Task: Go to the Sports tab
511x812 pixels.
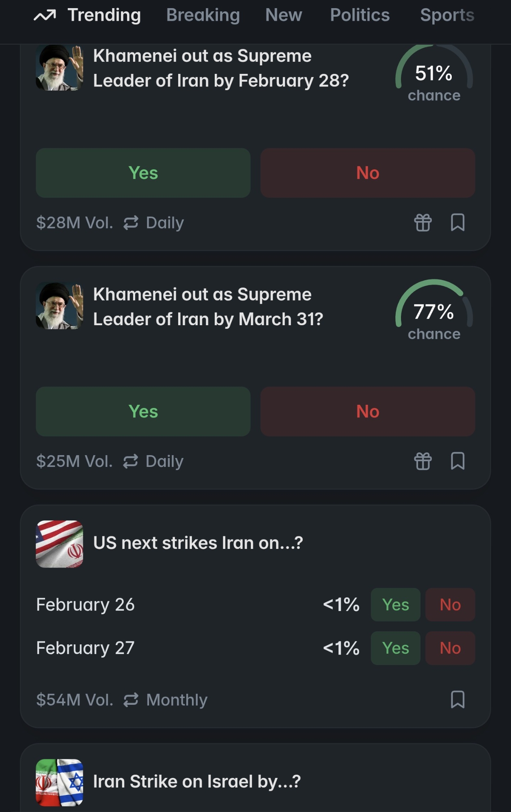Action: (447, 15)
